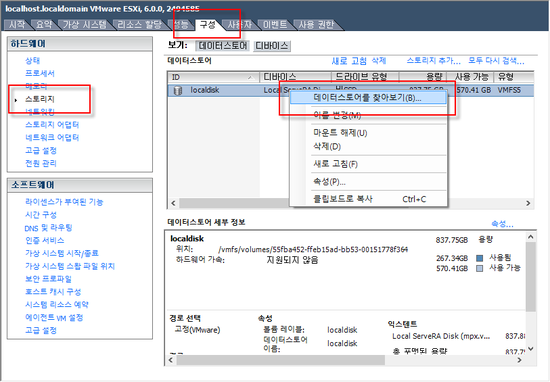Open the 스토리지 어댑터 link
The image size is (550, 382).
[52, 125]
